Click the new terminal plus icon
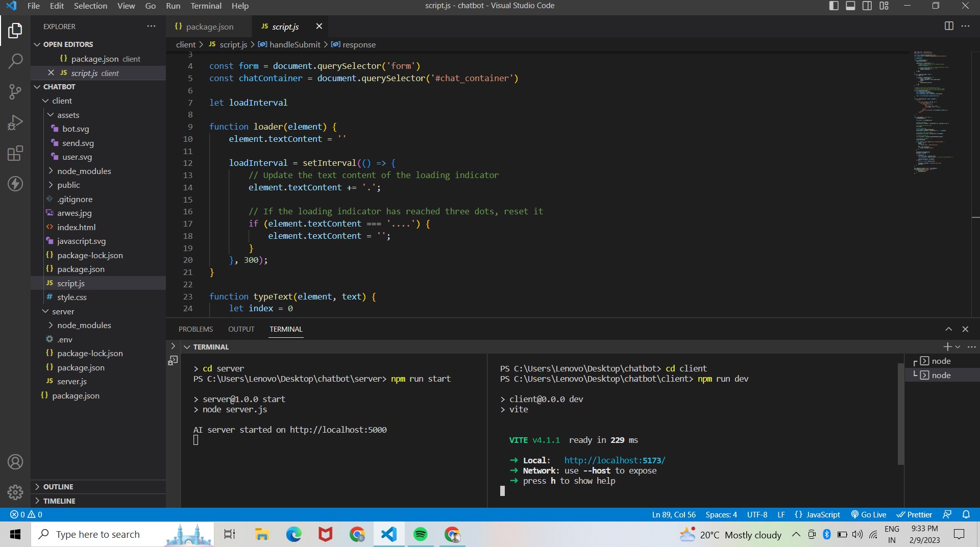The image size is (980, 547). coord(947,346)
